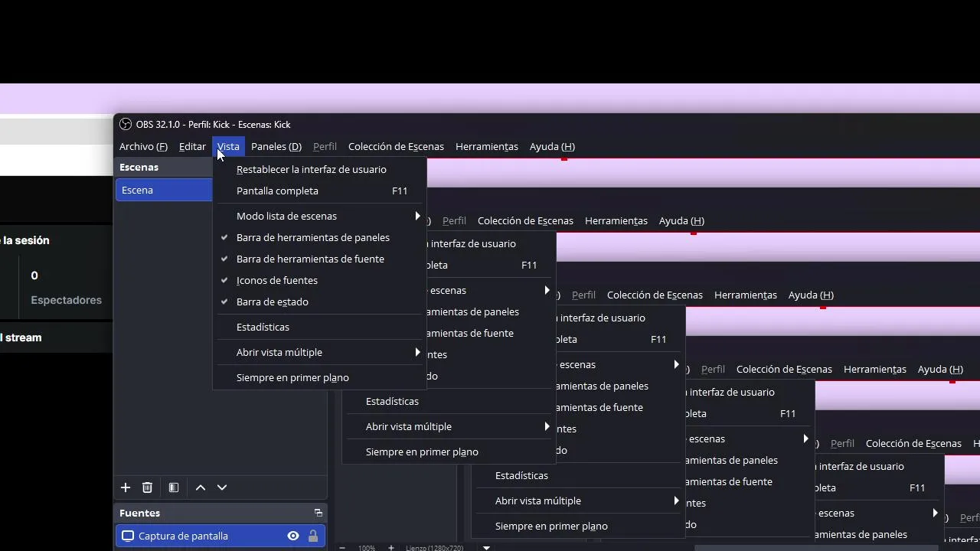Image resolution: width=980 pixels, height=551 pixels.
Task: Zoom out preview with the minus icon
Action: 342,548
